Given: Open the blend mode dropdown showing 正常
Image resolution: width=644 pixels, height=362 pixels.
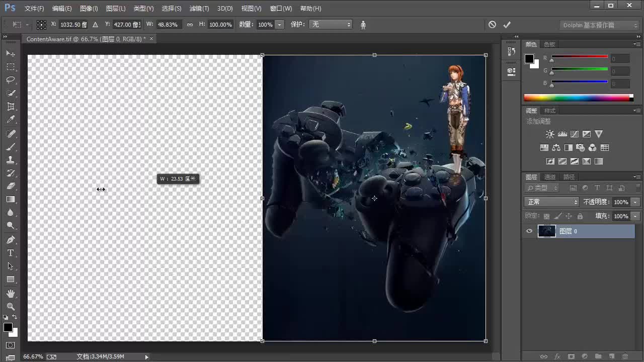Looking at the screenshot, I should (x=551, y=201).
